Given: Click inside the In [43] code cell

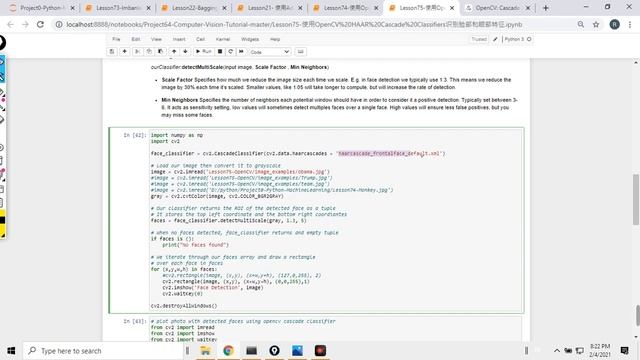Looking at the screenshot, I should 336,329.
